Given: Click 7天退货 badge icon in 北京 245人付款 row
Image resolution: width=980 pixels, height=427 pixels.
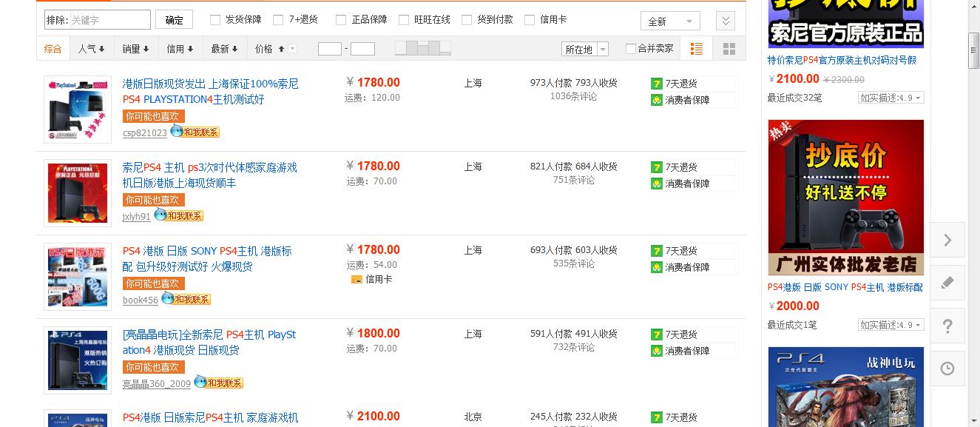Looking at the screenshot, I should point(656,418).
